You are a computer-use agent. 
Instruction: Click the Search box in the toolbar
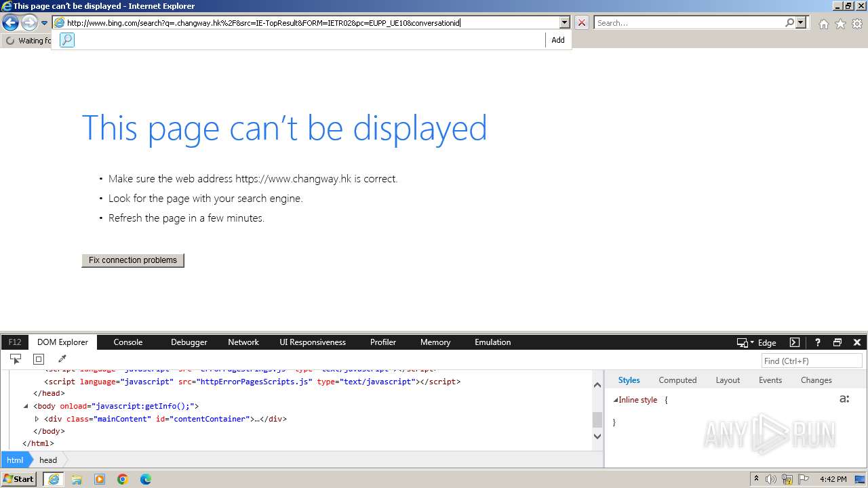pos(689,23)
